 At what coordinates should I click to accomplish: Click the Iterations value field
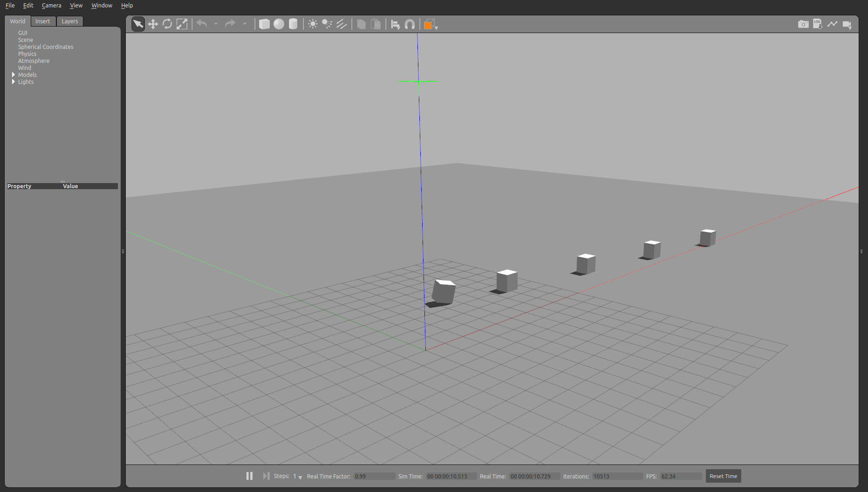pyautogui.click(x=618, y=476)
